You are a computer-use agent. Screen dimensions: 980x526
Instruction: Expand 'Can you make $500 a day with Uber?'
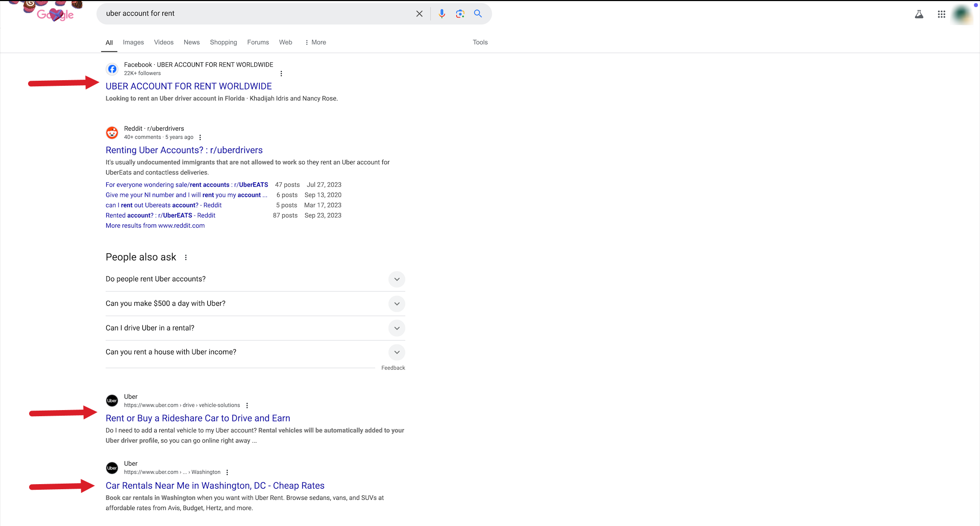tap(397, 304)
